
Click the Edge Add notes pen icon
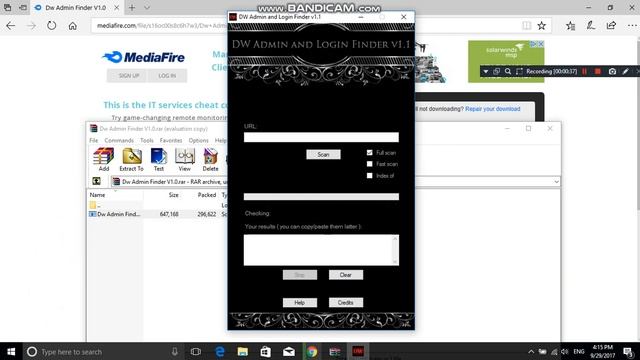(x=591, y=26)
